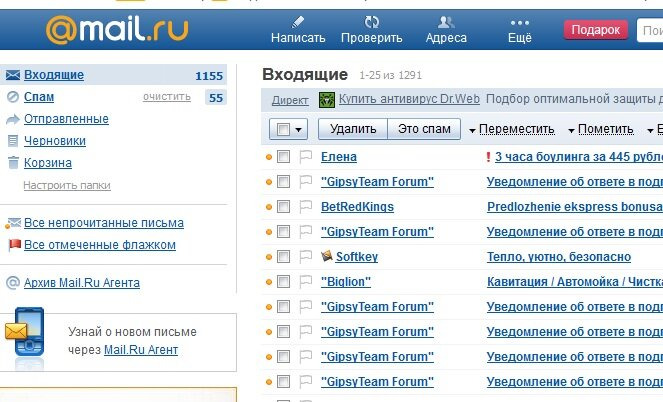Open the Корзина folder
The height and width of the screenshot is (402, 663).
[x=48, y=163]
